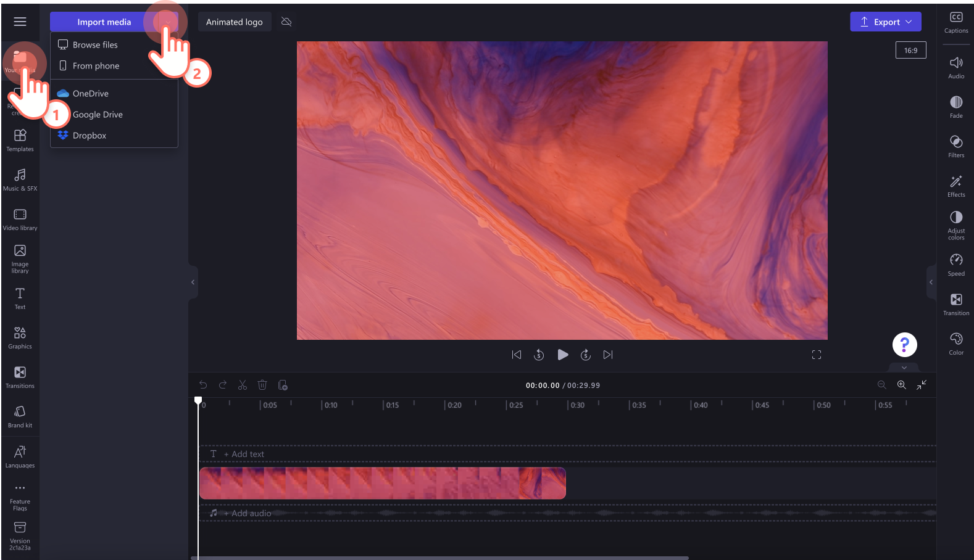Open the help question mark button

coord(904,345)
